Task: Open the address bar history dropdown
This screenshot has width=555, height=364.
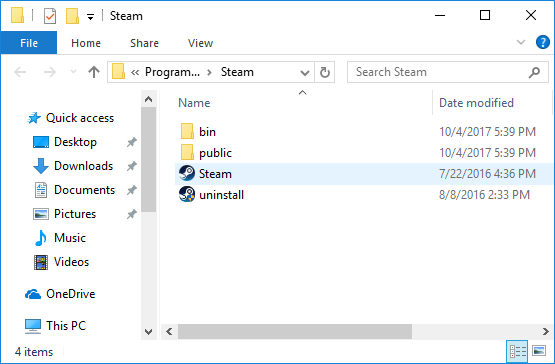Action: click(x=305, y=73)
